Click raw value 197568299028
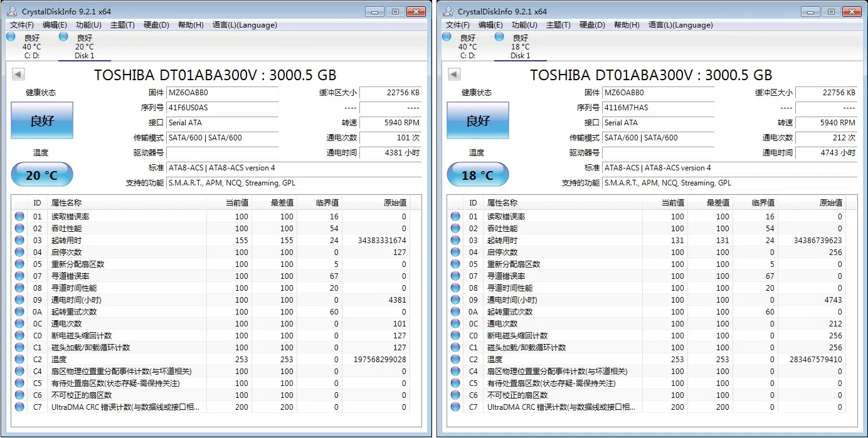This screenshot has width=868, height=438. pos(379,360)
